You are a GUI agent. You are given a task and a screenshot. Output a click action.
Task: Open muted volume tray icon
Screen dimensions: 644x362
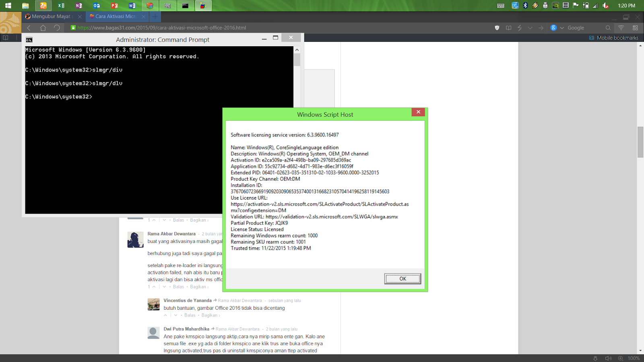tap(605, 6)
